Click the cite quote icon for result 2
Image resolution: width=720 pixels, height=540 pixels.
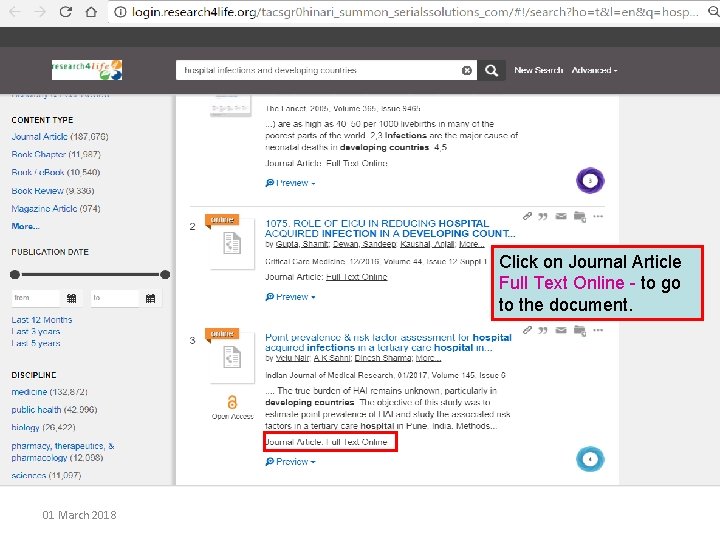coord(543,216)
